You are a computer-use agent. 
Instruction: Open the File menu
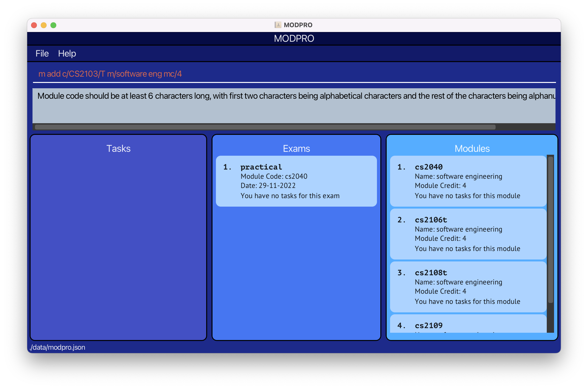(42, 54)
